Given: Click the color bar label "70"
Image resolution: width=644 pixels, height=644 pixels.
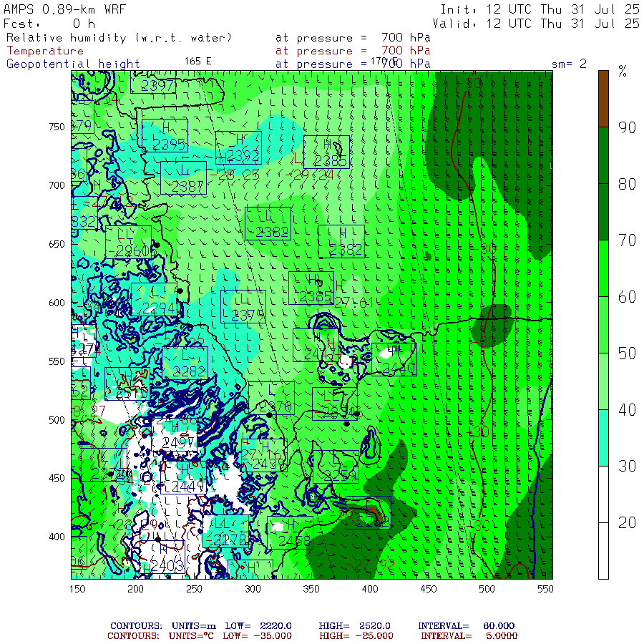Looking at the screenshot, I should 627,240.
